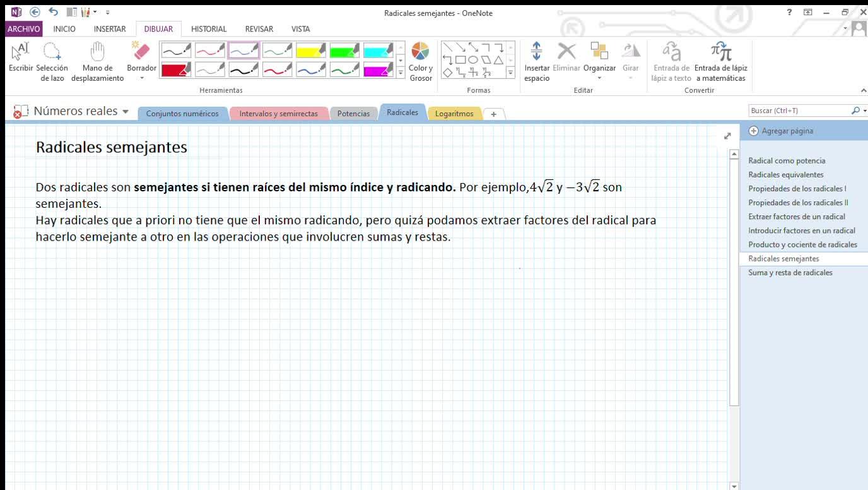Open the Conjuntos numéricos section tab
The height and width of the screenshot is (490, 868).
(182, 114)
